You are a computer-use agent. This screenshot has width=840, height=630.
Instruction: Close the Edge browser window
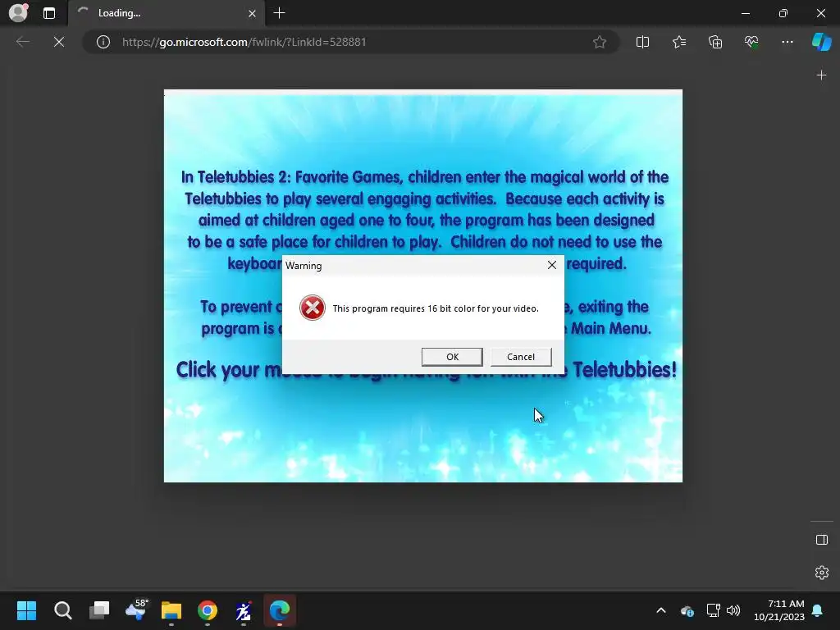(820, 13)
